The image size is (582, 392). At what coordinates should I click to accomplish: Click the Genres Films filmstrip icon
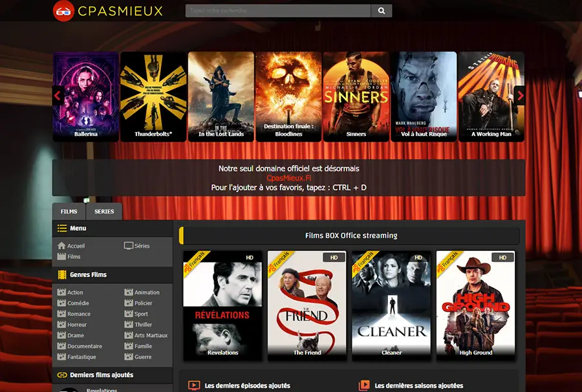click(x=62, y=275)
